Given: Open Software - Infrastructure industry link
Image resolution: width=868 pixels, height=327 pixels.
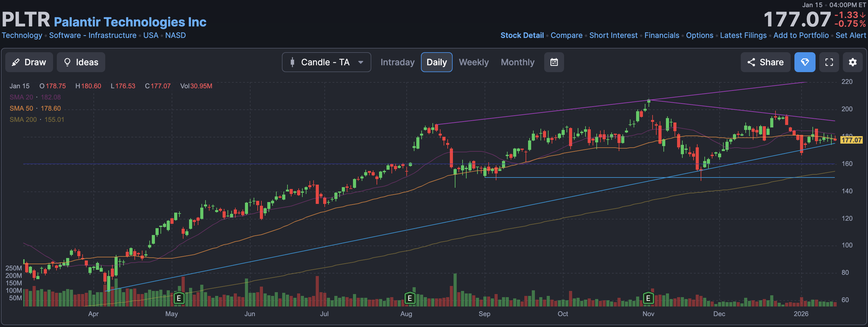Looking at the screenshot, I should (x=93, y=35).
